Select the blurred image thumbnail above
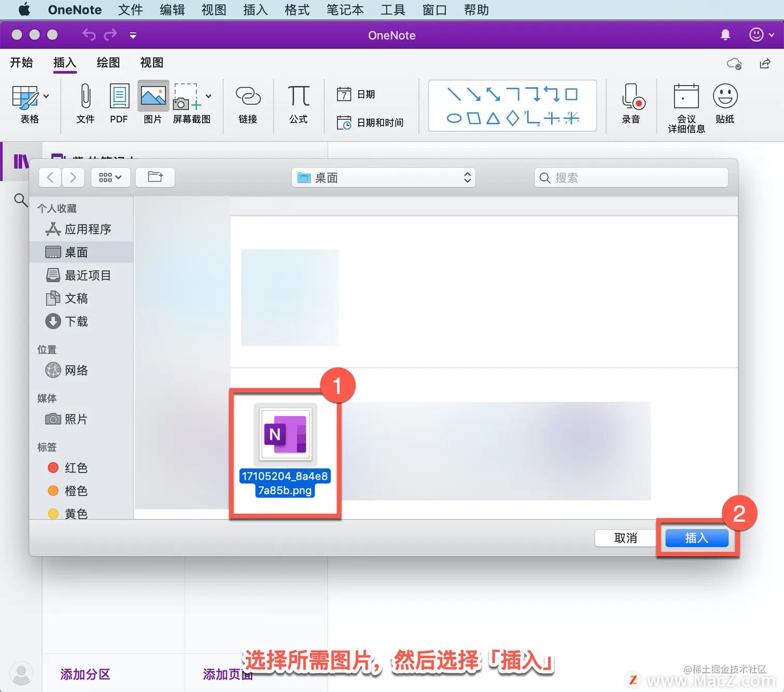Screen dimensions: 784x692 click(x=290, y=298)
